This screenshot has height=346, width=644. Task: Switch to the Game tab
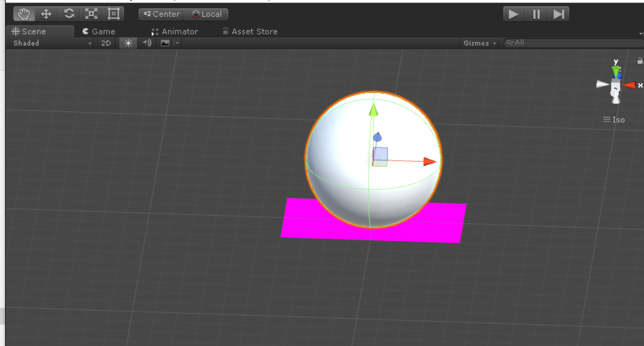point(101,31)
